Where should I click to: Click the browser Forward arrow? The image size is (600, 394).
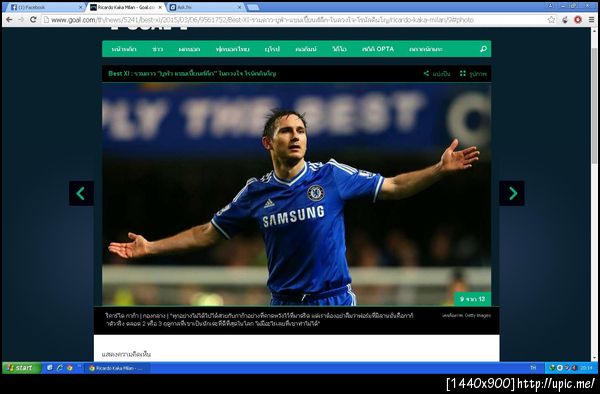(x=21, y=20)
